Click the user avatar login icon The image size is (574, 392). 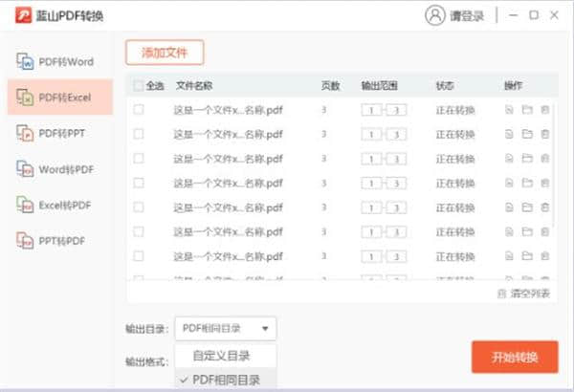435,15
